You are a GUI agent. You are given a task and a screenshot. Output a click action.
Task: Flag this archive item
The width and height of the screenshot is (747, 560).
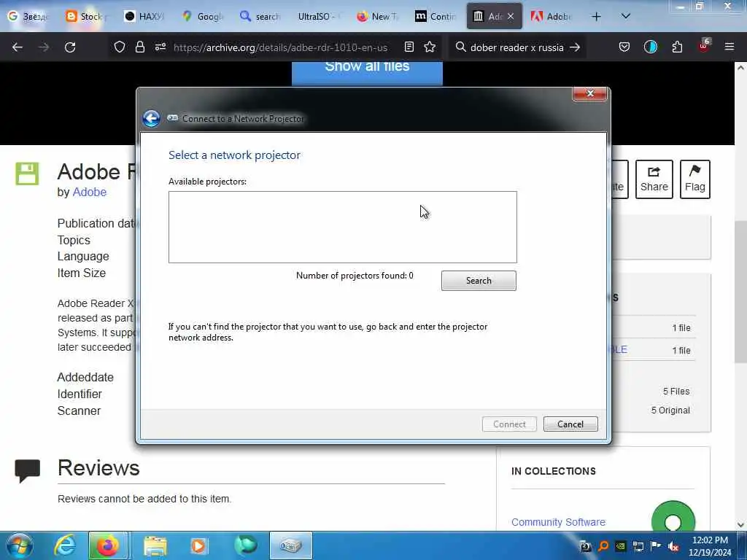[695, 179]
